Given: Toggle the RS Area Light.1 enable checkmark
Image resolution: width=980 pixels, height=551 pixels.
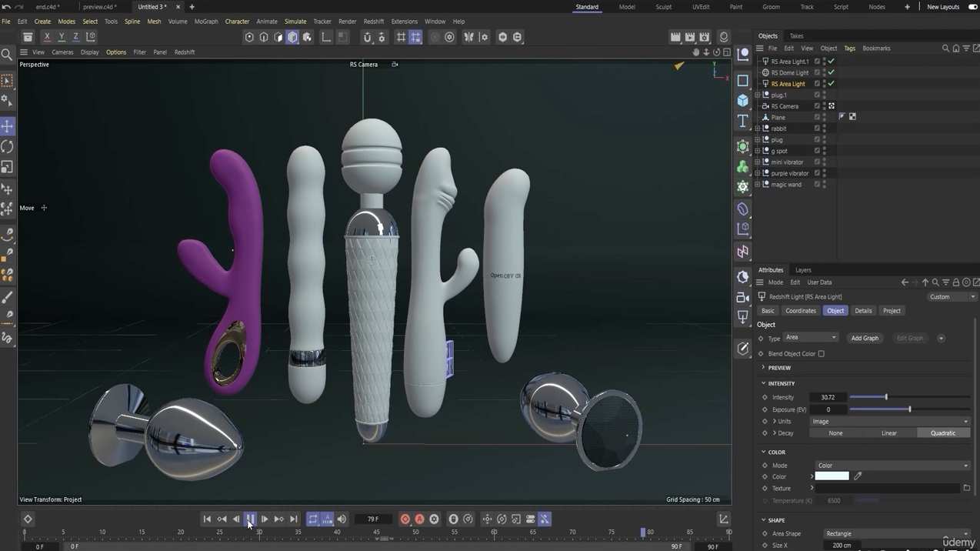Looking at the screenshot, I should click(831, 61).
